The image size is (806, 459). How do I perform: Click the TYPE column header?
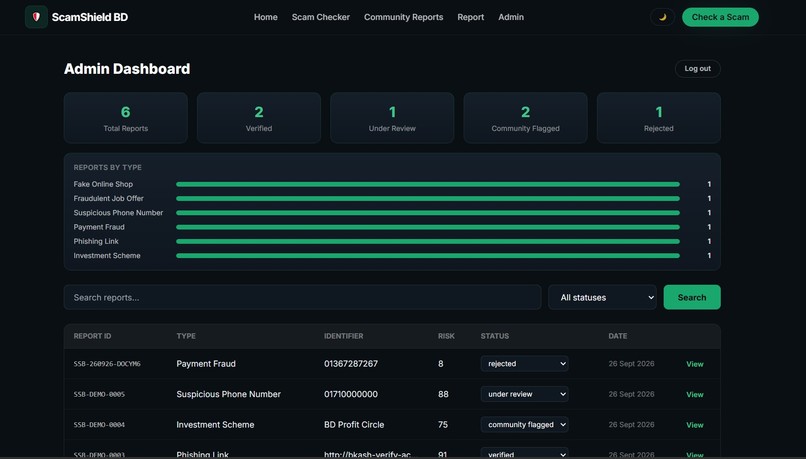pos(186,336)
